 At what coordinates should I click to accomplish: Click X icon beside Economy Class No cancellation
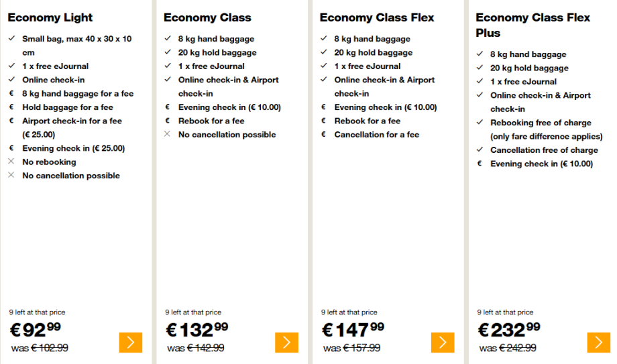(168, 135)
